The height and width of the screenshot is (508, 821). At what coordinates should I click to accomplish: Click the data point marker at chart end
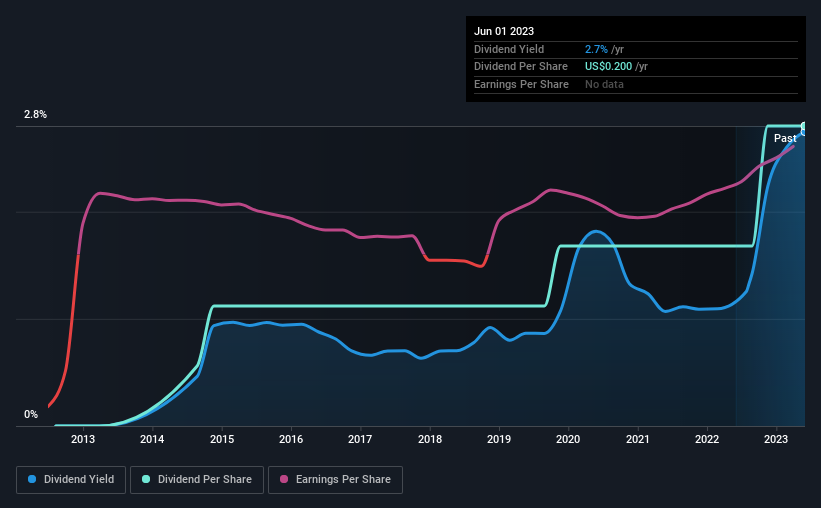(x=804, y=128)
